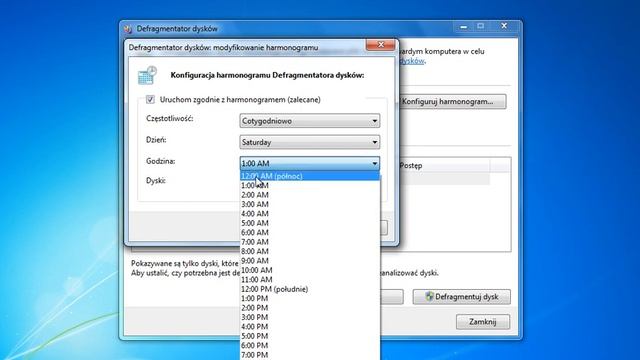Click the schedule calendar icon in the dialog
This screenshot has height=360, width=640.
147,75
